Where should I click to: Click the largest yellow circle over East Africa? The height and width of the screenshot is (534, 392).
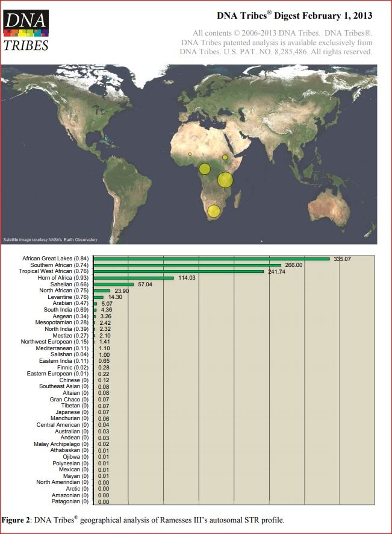(x=225, y=180)
